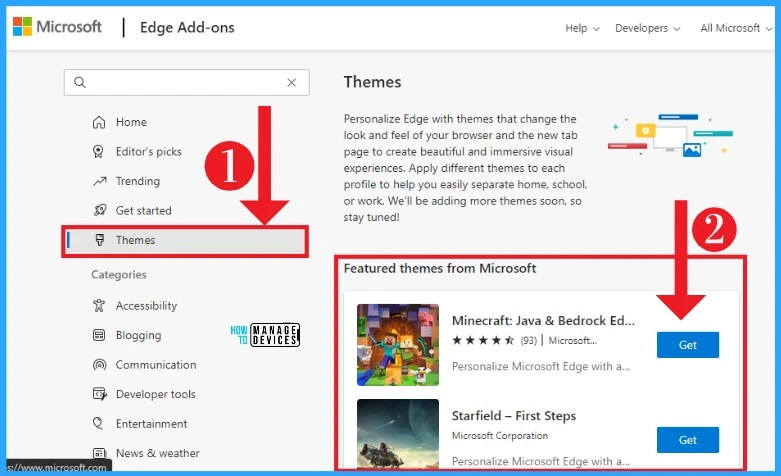
Task: Click the Editor's picks badge icon
Action: pos(99,151)
